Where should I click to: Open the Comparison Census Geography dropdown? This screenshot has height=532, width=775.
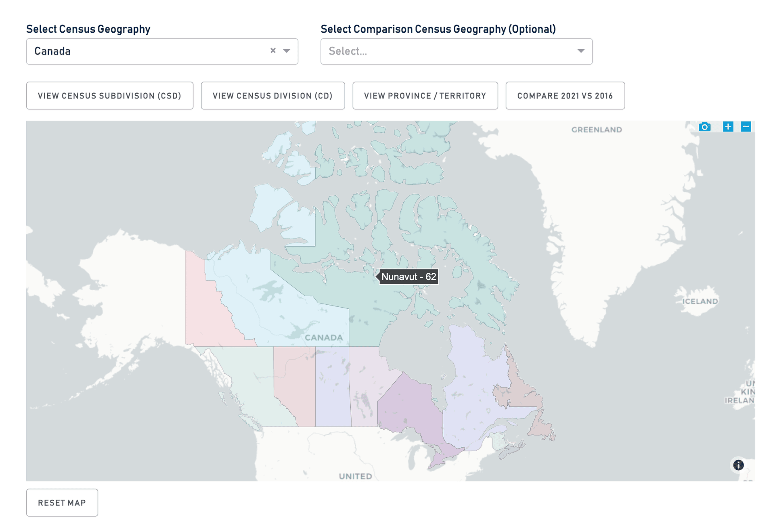456,51
